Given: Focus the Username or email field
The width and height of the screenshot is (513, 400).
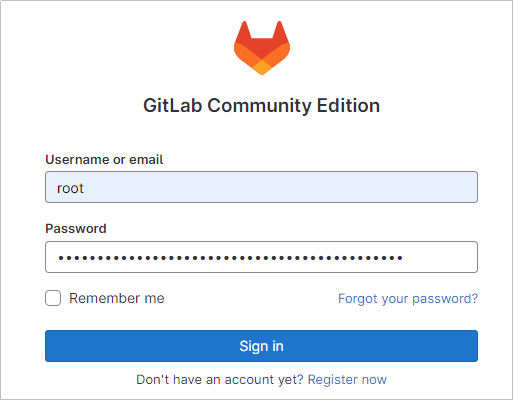Looking at the screenshot, I should click(261, 187).
